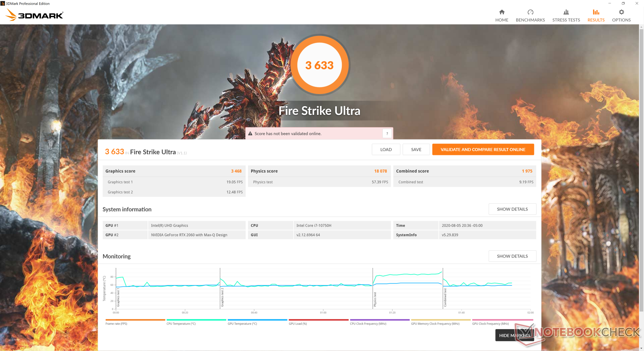Open the Options gear icon
Viewport: 644px width, 351px height.
coord(621,12)
